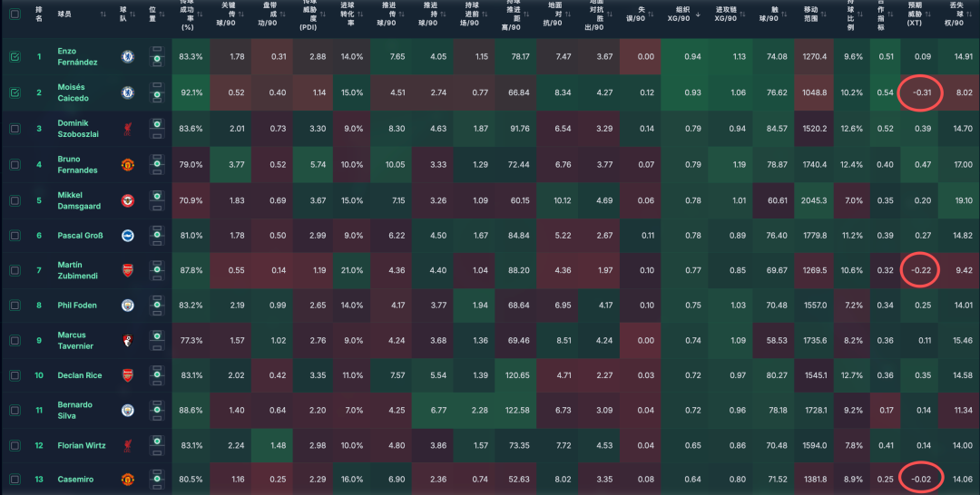Open Florian Wirtz player name link
The image size is (980, 495).
[x=82, y=445]
